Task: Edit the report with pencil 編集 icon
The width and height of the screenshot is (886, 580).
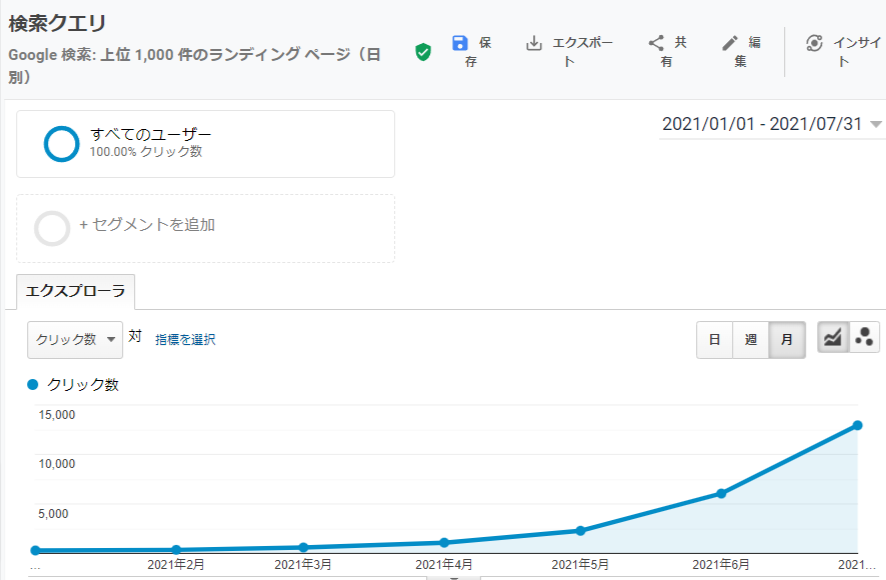Action: [x=730, y=43]
